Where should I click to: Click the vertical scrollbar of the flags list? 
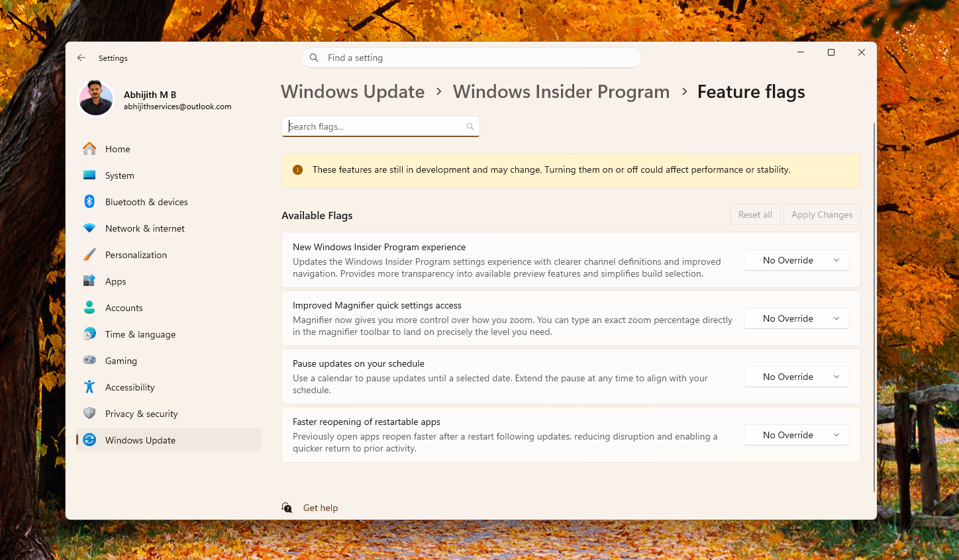coord(874,307)
